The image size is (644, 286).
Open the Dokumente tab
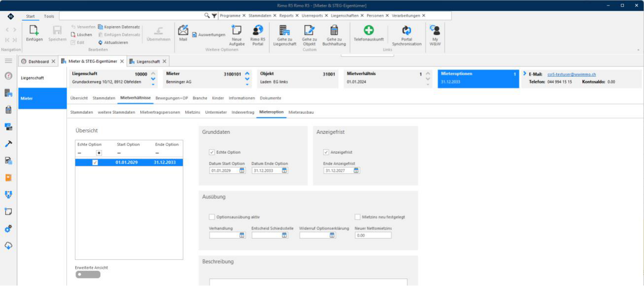[x=270, y=98]
